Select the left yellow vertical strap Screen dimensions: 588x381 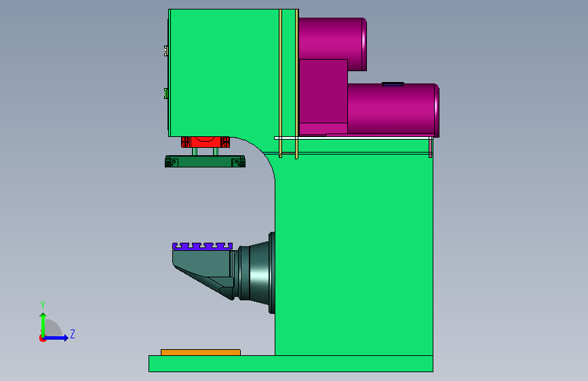click(281, 83)
